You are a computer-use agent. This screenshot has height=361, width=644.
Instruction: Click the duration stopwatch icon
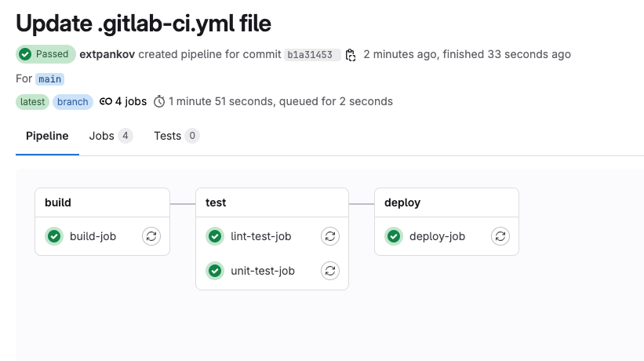click(x=159, y=101)
